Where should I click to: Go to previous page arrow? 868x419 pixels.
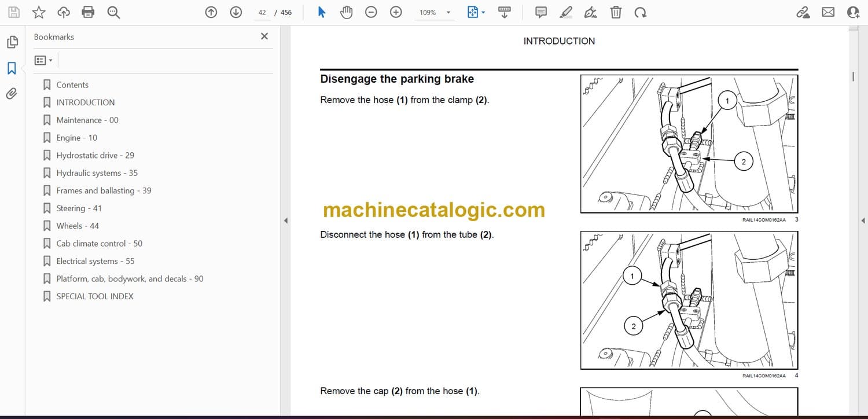[211, 12]
